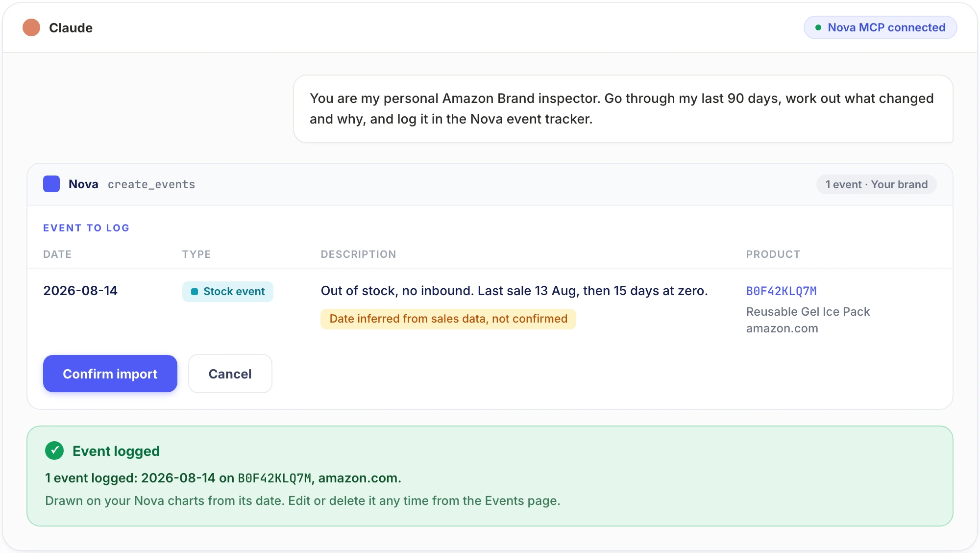Click the user prompt message bubble
This screenshot has width=980, height=553.
pos(623,109)
